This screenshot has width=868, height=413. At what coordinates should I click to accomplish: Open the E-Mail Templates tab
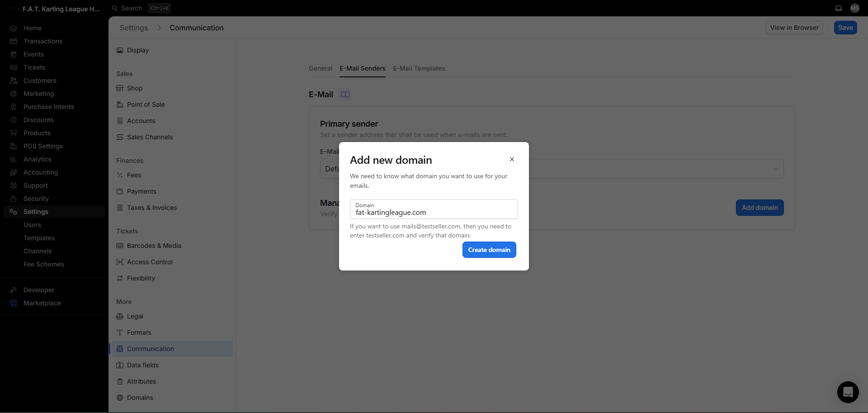[419, 68]
